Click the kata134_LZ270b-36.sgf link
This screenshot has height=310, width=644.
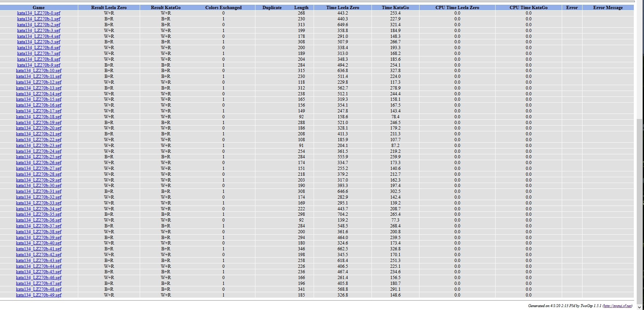[x=39, y=220]
